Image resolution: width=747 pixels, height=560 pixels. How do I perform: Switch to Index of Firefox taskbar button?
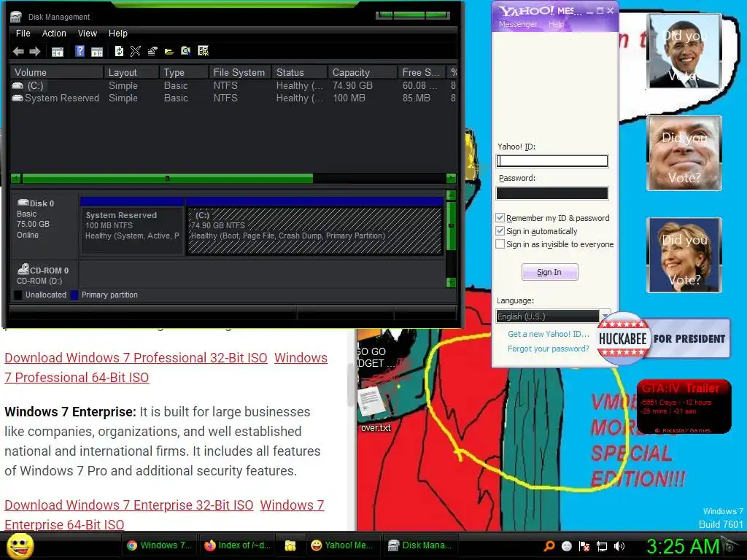tap(237, 545)
